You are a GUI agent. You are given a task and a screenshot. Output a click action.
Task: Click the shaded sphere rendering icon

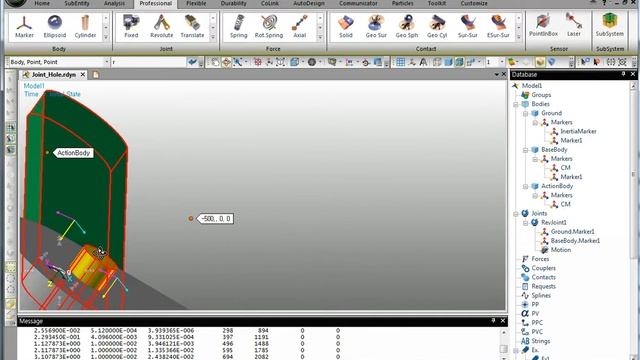(312, 62)
